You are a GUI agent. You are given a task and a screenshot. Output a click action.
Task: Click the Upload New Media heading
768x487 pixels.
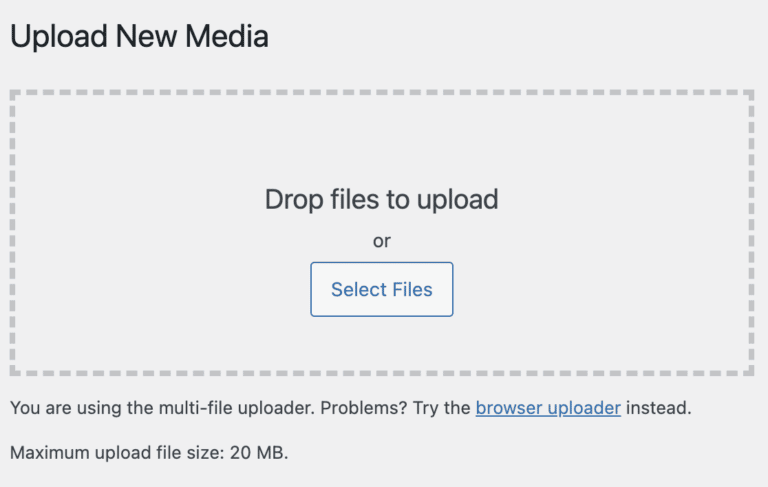pos(139,37)
